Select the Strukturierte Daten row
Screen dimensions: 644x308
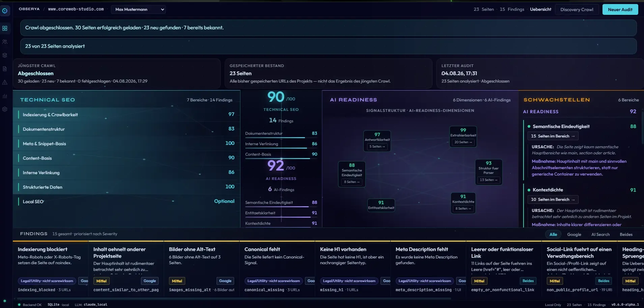click(127, 187)
